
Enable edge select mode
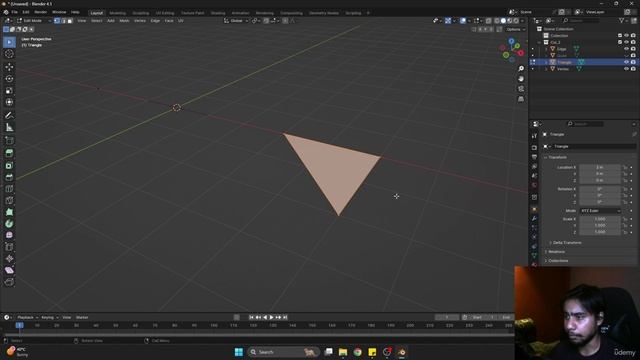pyautogui.click(x=63, y=20)
